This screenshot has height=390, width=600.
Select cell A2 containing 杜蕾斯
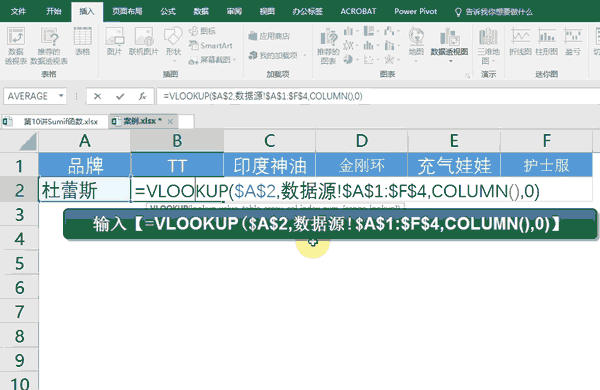pos(85,190)
